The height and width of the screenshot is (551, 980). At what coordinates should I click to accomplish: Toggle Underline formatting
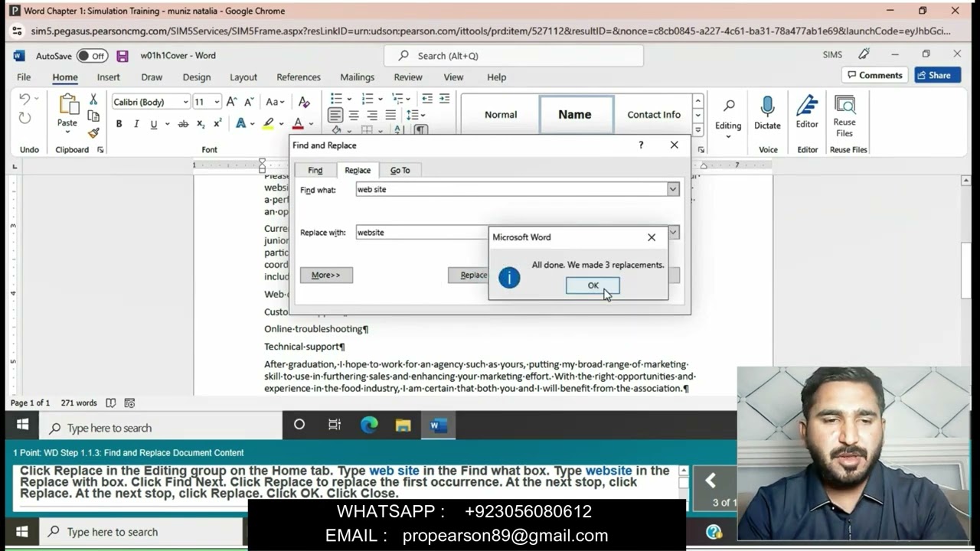tap(153, 124)
